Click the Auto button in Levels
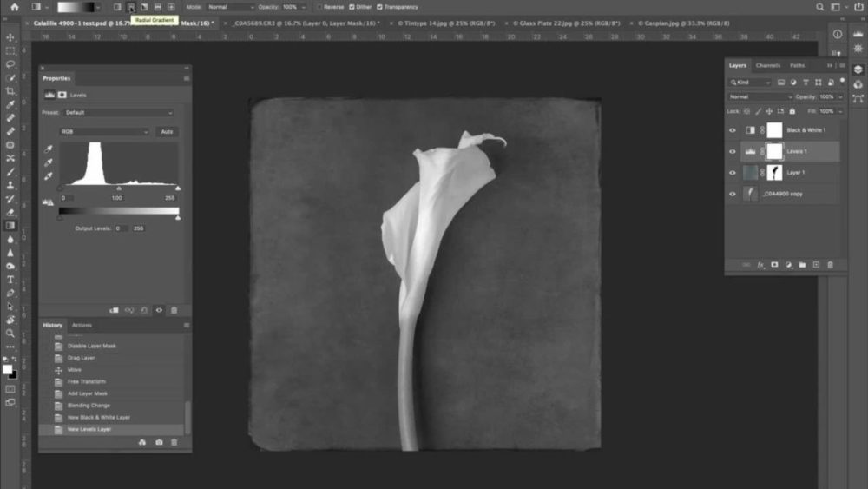The height and width of the screenshot is (489, 868). pyautogui.click(x=167, y=132)
